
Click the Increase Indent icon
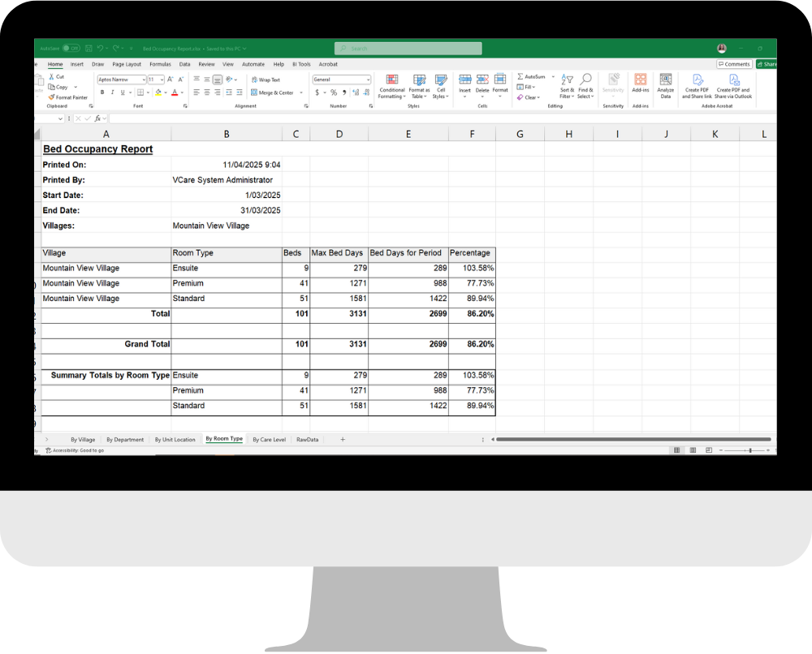pos(240,93)
